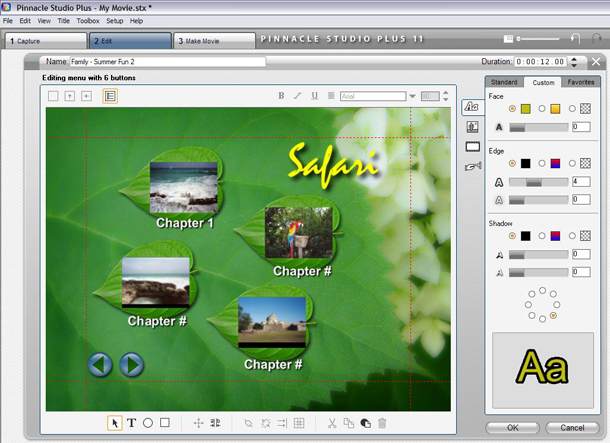Select the Safari title text

(x=333, y=165)
